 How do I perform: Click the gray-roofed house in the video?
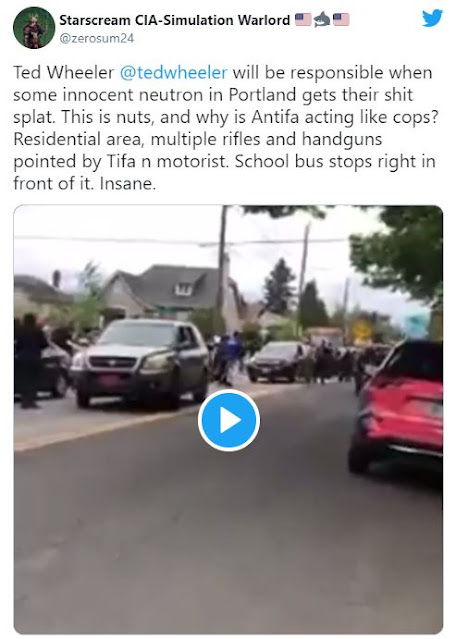(169, 291)
